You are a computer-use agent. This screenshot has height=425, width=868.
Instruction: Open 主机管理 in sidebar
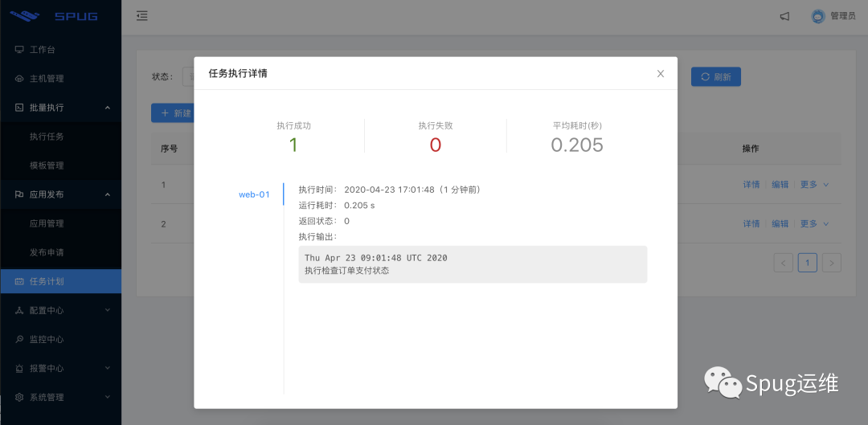(x=61, y=79)
